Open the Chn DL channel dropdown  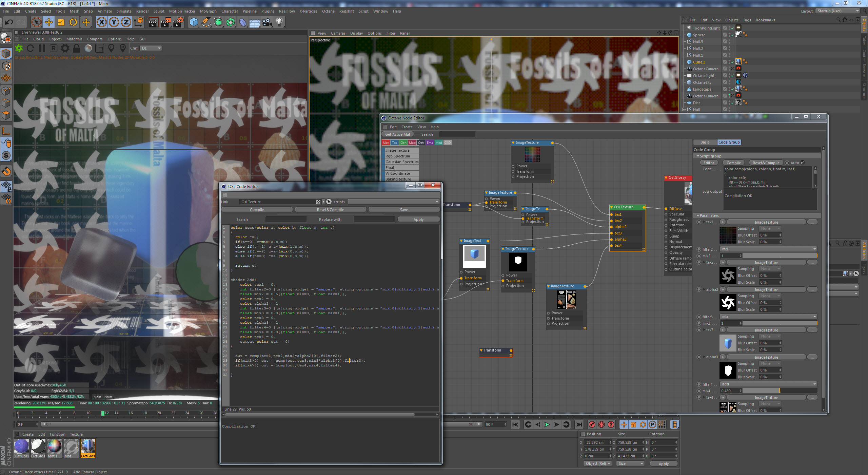pyautogui.click(x=151, y=48)
